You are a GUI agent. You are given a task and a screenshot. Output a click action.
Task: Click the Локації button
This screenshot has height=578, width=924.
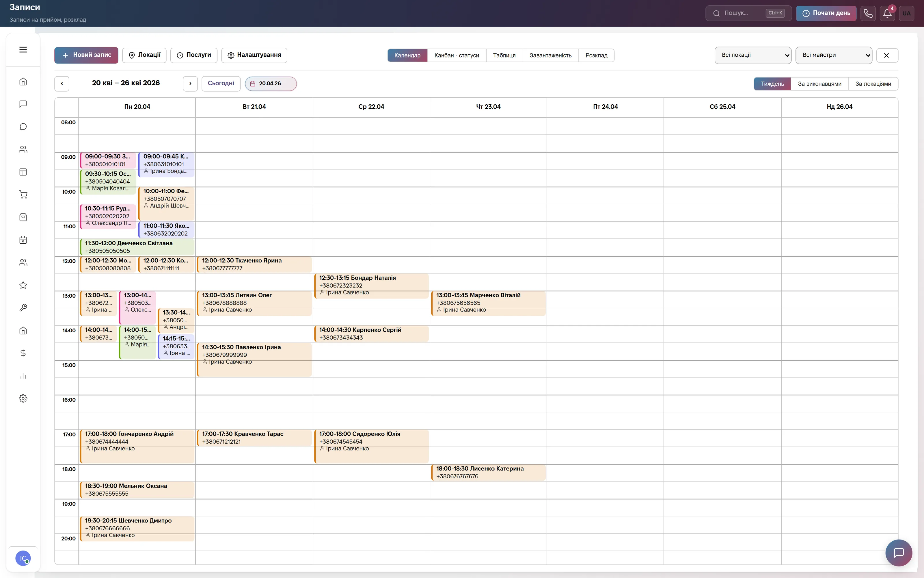coord(144,55)
